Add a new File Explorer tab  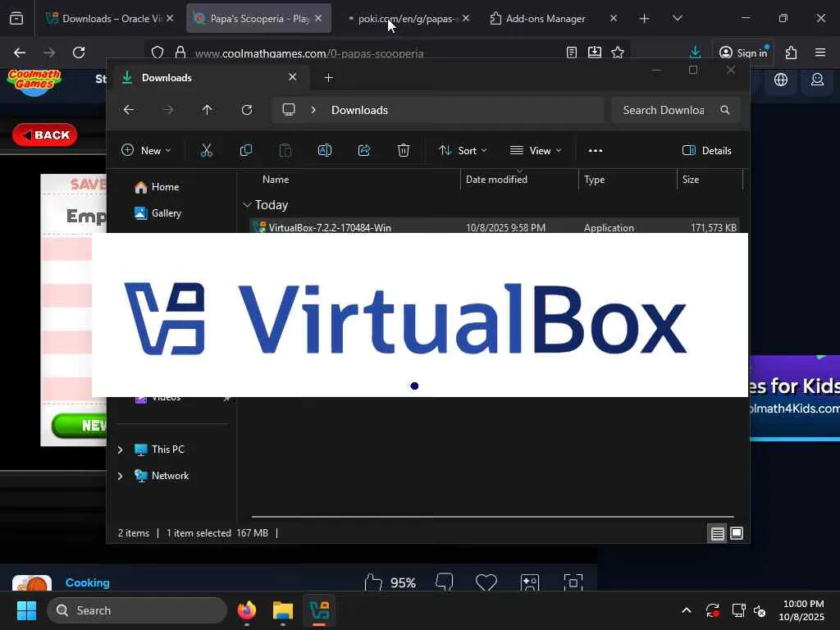click(328, 78)
